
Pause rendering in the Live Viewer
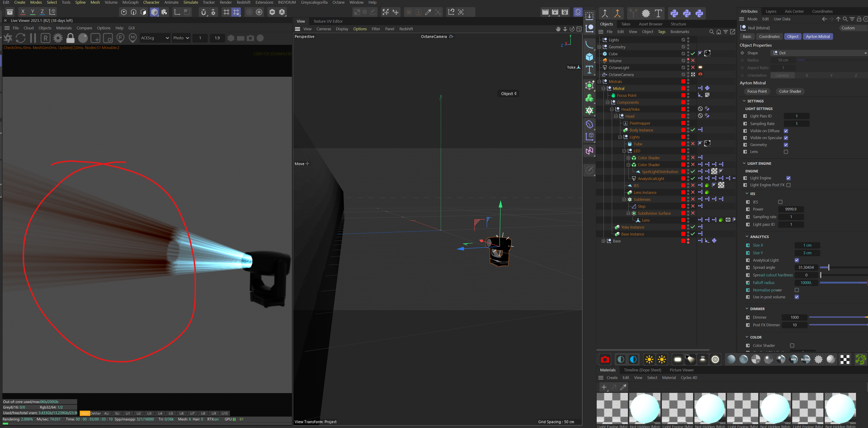(x=33, y=38)
